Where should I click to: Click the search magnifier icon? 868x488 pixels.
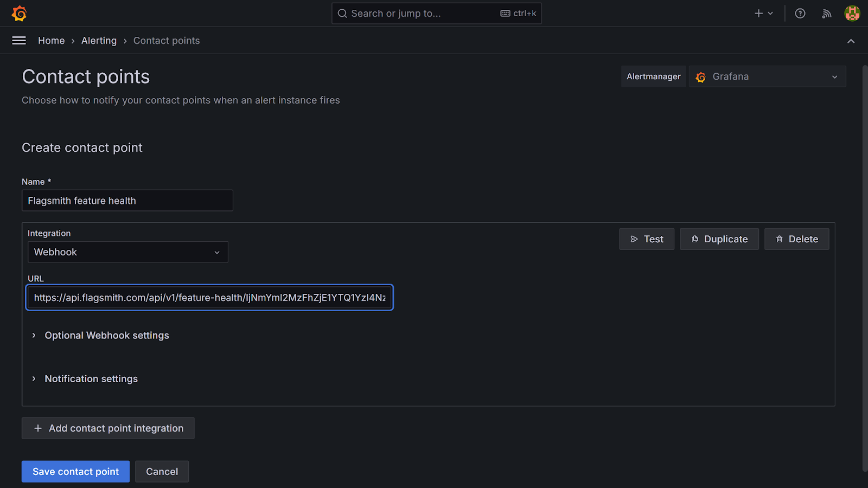(x=342, y=14)
